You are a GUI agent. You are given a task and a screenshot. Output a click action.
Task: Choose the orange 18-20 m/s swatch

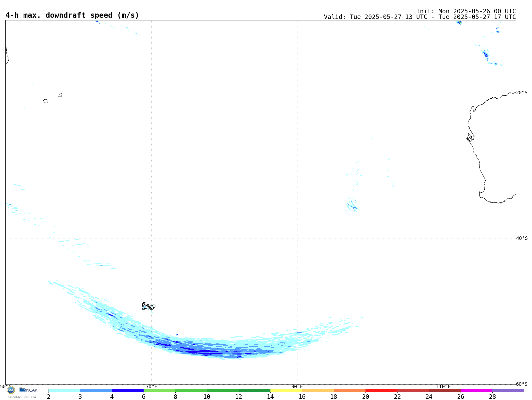pyautogui.click(x=350, y=391)
